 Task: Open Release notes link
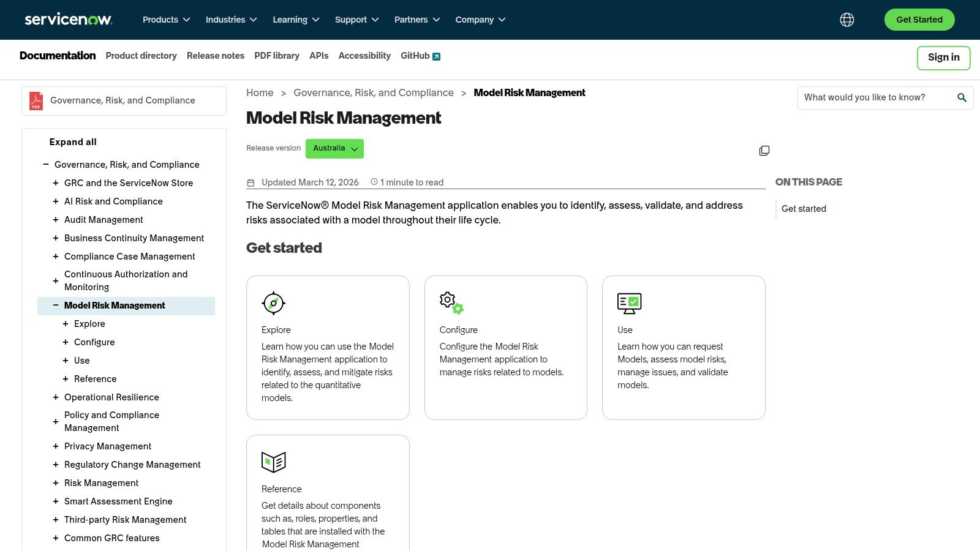click(x=216, y=56)
